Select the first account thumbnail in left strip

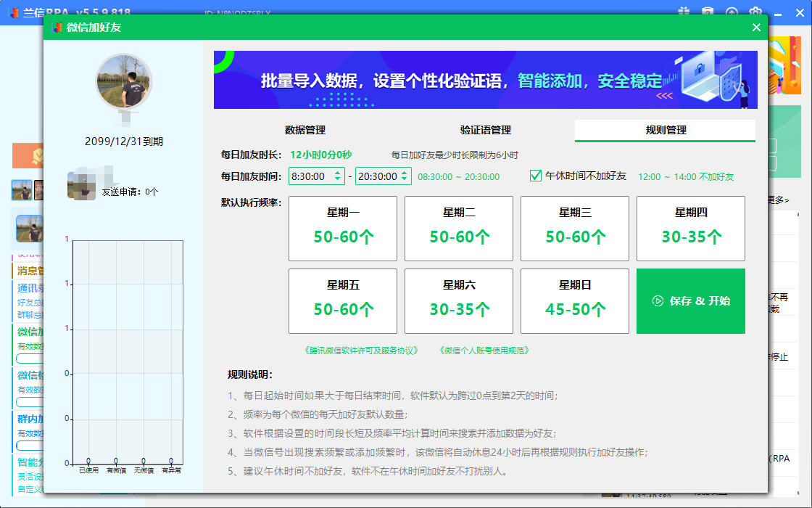[x=22, y=190]
